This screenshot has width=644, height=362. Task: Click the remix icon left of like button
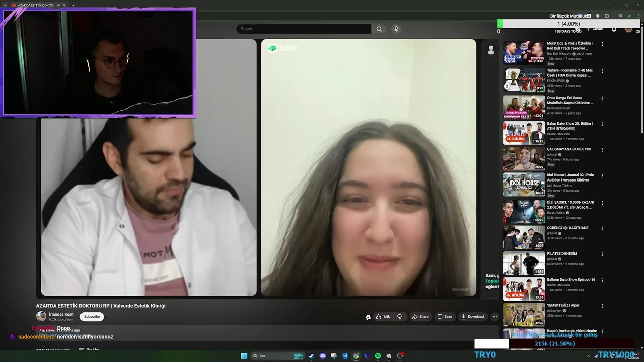click(368, 317)
